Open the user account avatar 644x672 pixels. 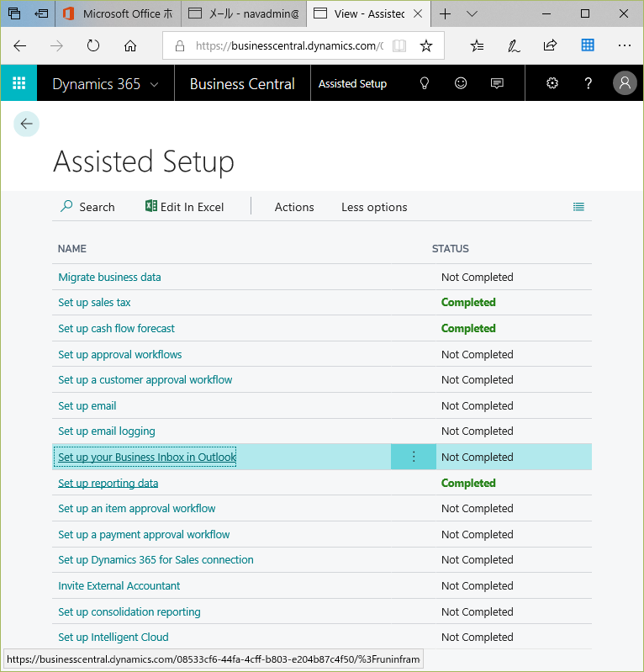tap(625, 83)
